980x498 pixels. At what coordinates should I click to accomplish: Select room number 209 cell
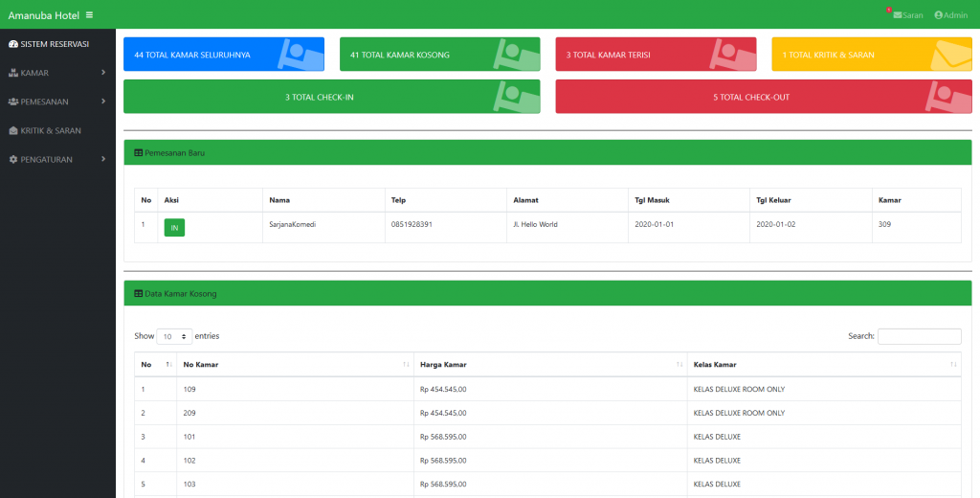tap(295, 413)
